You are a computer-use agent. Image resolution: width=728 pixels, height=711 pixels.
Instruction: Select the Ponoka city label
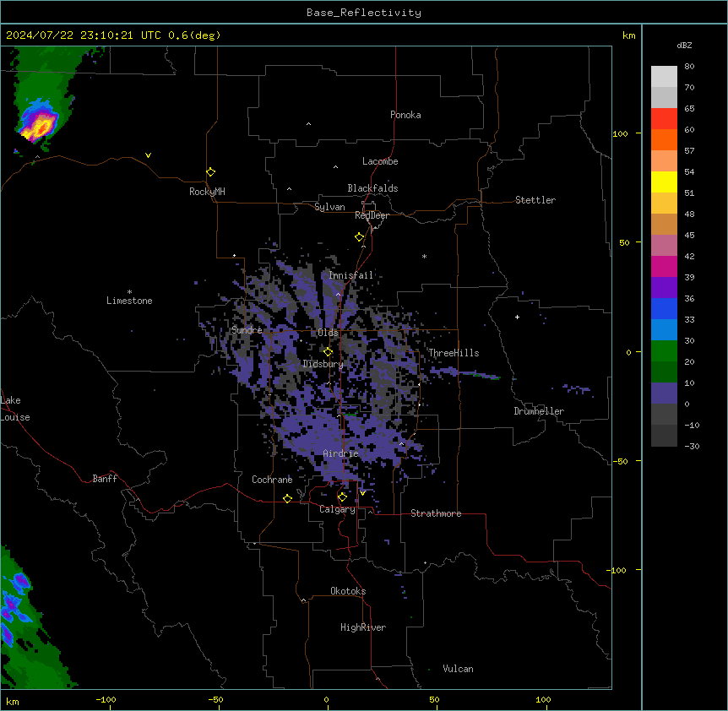pyautogui.click(x=405, y=115)
